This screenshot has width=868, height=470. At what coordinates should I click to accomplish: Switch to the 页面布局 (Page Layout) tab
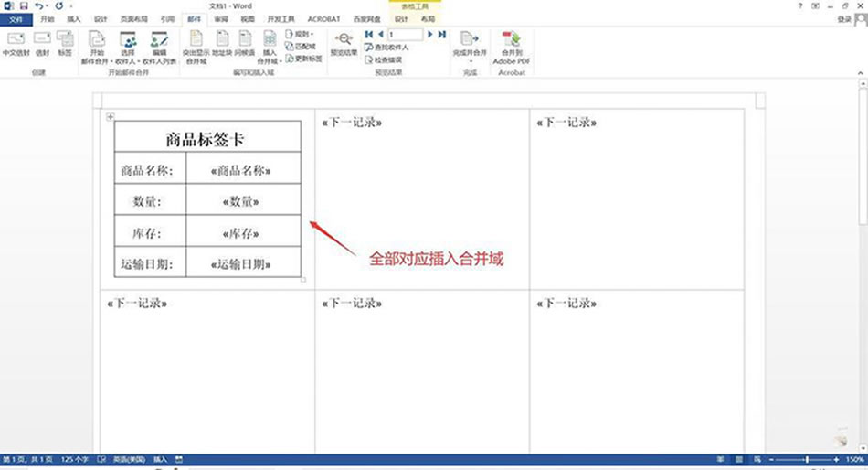134,19
